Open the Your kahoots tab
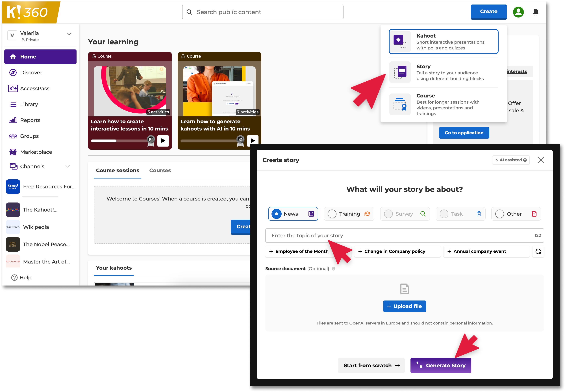565x392 pixels. coord(114,268)
